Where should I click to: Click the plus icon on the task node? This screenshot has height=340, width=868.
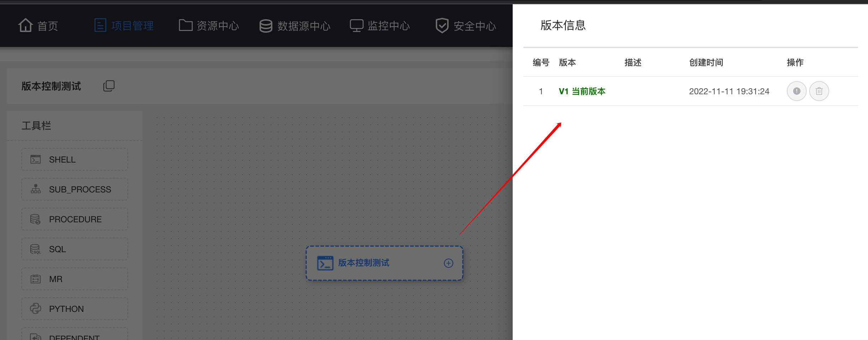[448, 263]
